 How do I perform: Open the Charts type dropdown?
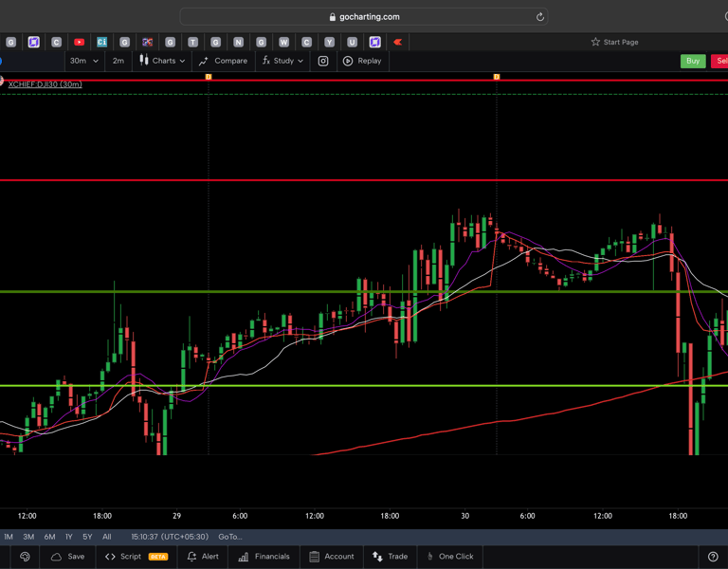pyautogui.click(x=162, y=61)
